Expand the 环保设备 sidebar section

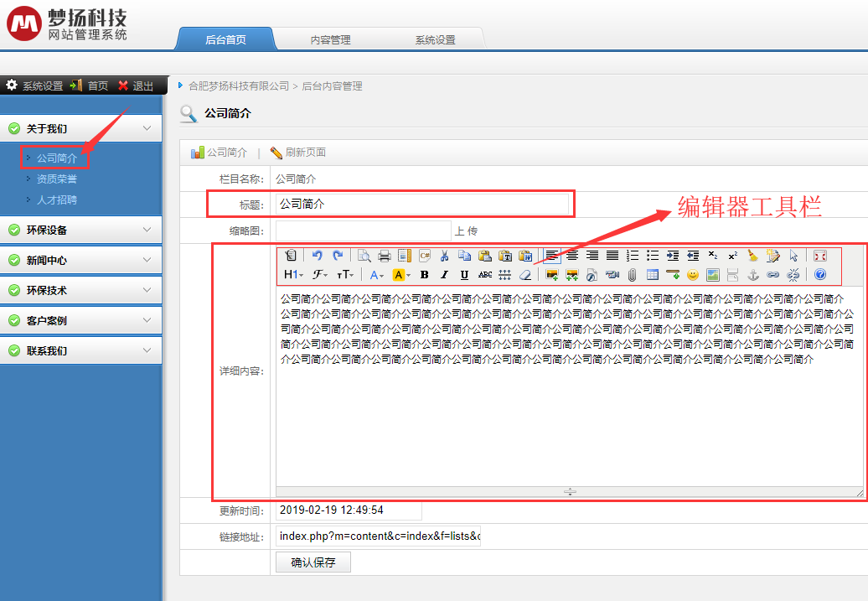(80, 230)
